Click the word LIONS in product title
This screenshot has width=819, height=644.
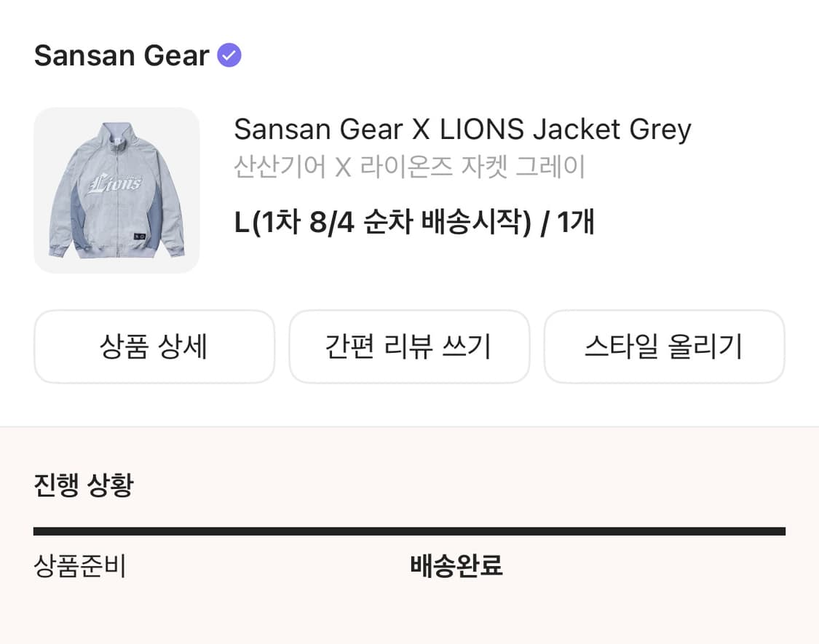481,130
